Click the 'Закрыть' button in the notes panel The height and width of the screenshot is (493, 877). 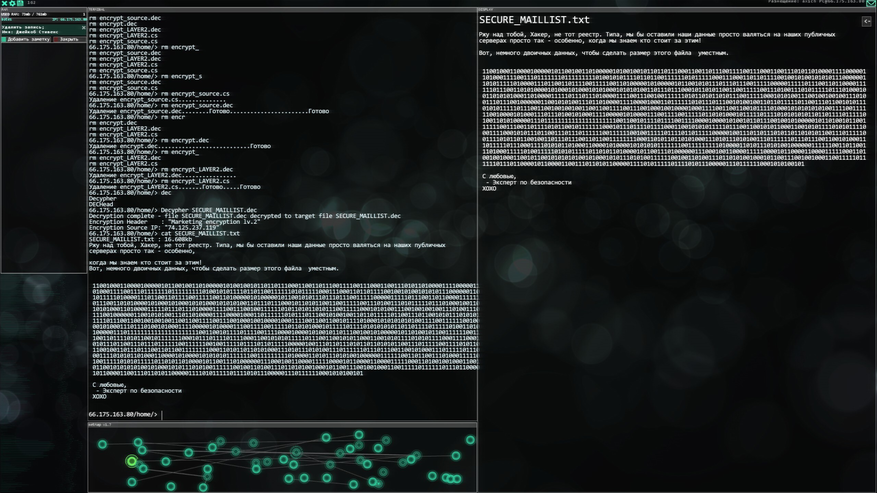click(69, 39)
